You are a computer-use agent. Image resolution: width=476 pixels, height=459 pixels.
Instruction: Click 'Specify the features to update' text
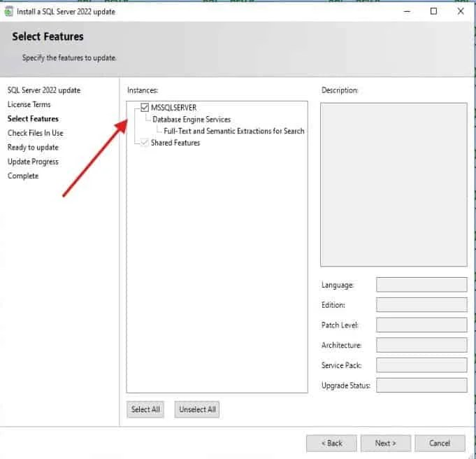point(69,58)
